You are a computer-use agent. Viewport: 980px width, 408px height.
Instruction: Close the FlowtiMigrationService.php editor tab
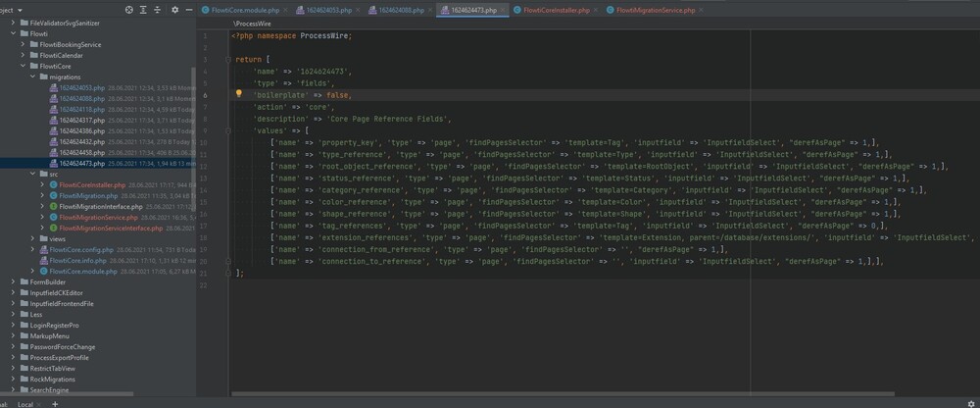coord(703,10)
